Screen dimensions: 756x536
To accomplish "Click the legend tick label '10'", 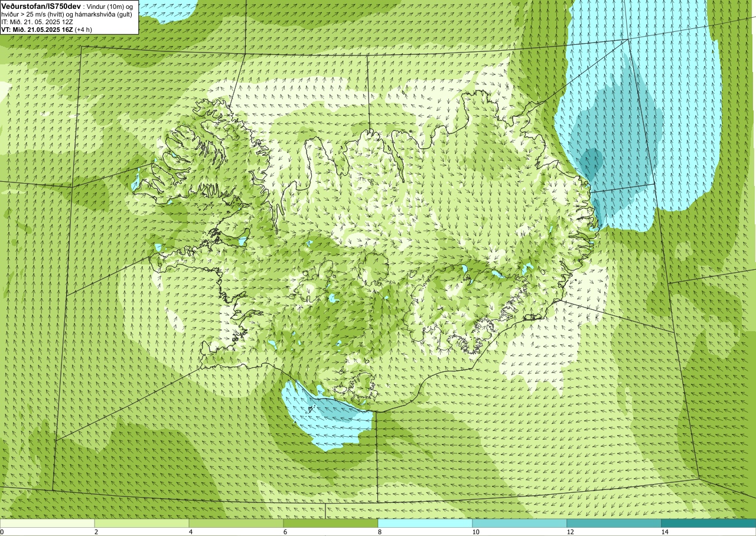I will tap(476, 532).
